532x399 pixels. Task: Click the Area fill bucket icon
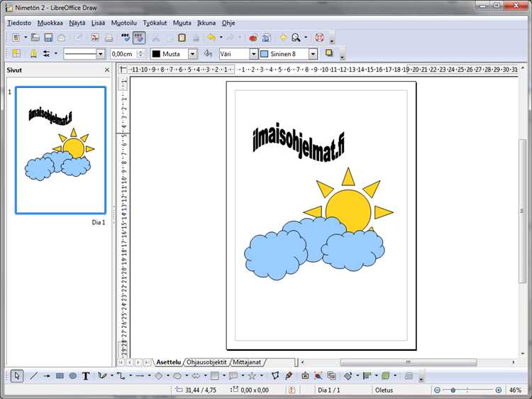208,54
